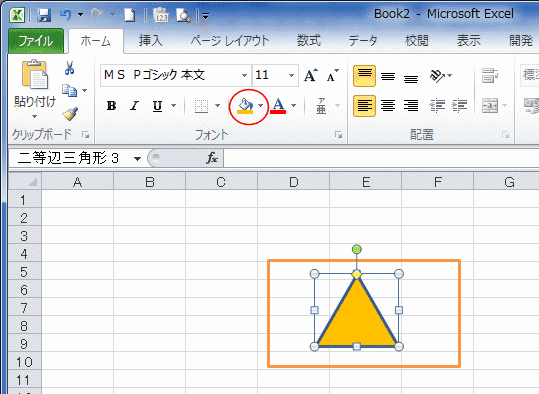The height and width of the screenshot is (394, 539).
Task: Toggle Middle Align vertical alignment
Action: (388, 76)
